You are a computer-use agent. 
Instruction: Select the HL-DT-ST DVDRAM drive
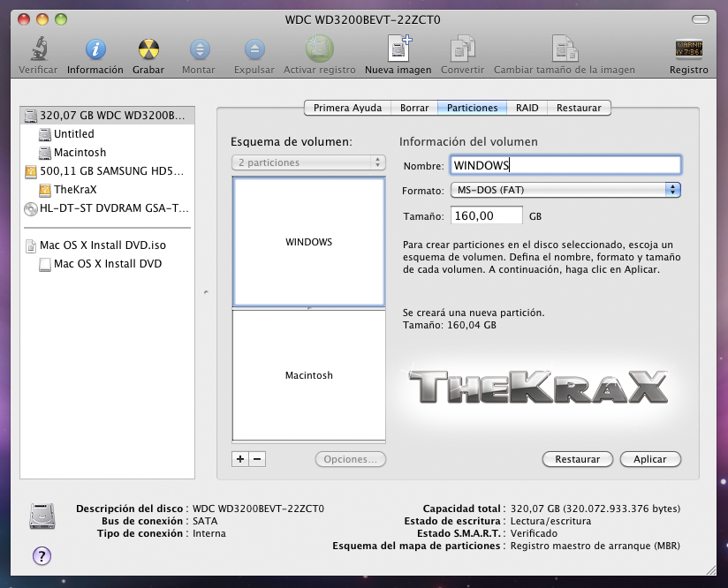point(107,208)
